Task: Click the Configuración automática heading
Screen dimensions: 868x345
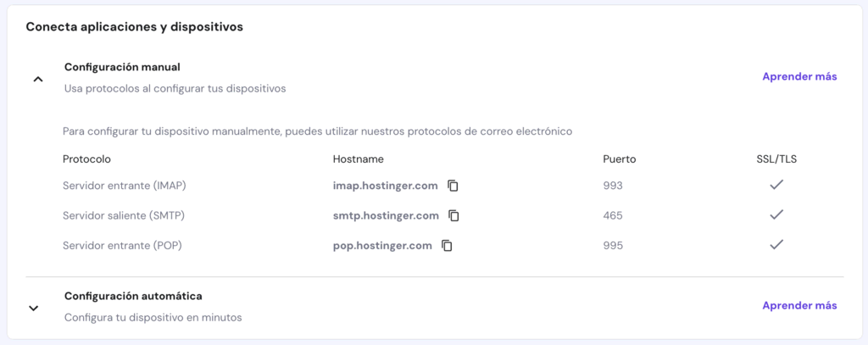Action: pos(133,296)
